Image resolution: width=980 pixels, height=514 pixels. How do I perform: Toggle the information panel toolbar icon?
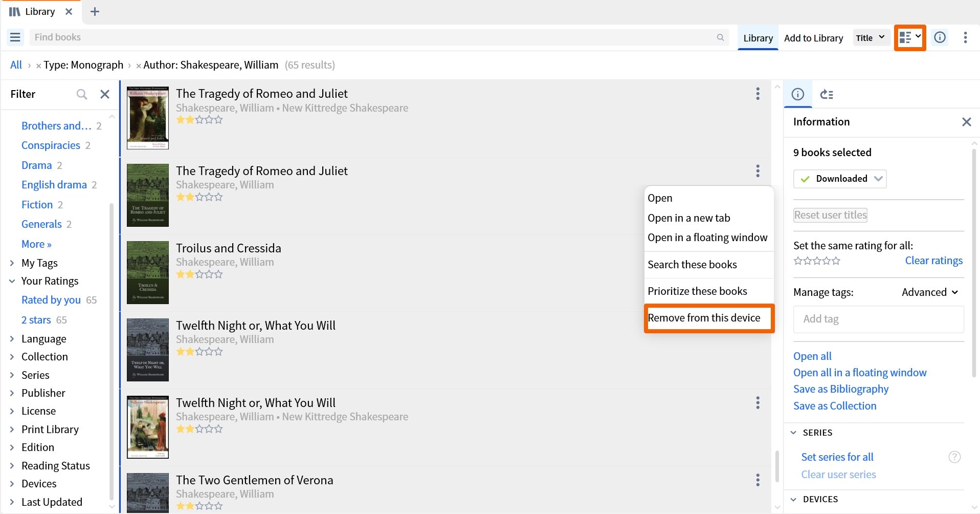[x=940, y=37]
